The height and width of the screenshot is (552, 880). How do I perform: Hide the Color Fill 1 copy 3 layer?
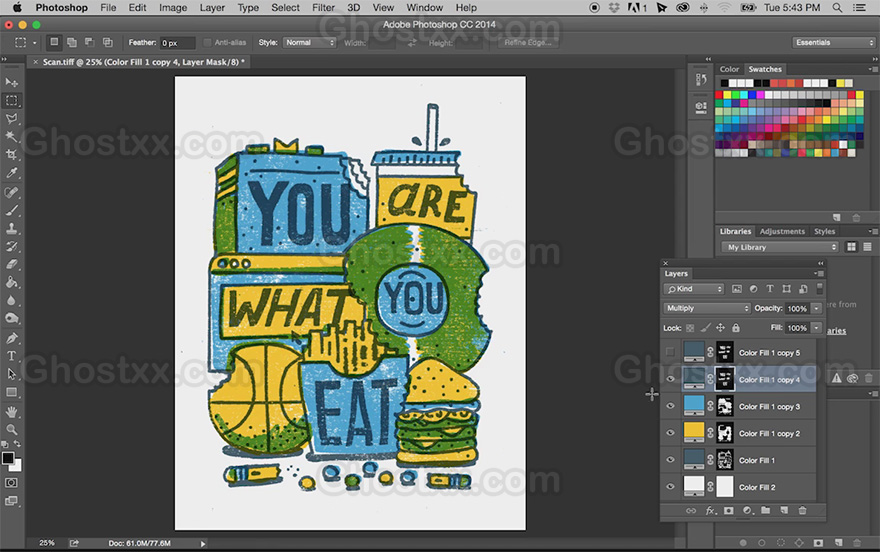coord(670,406)
